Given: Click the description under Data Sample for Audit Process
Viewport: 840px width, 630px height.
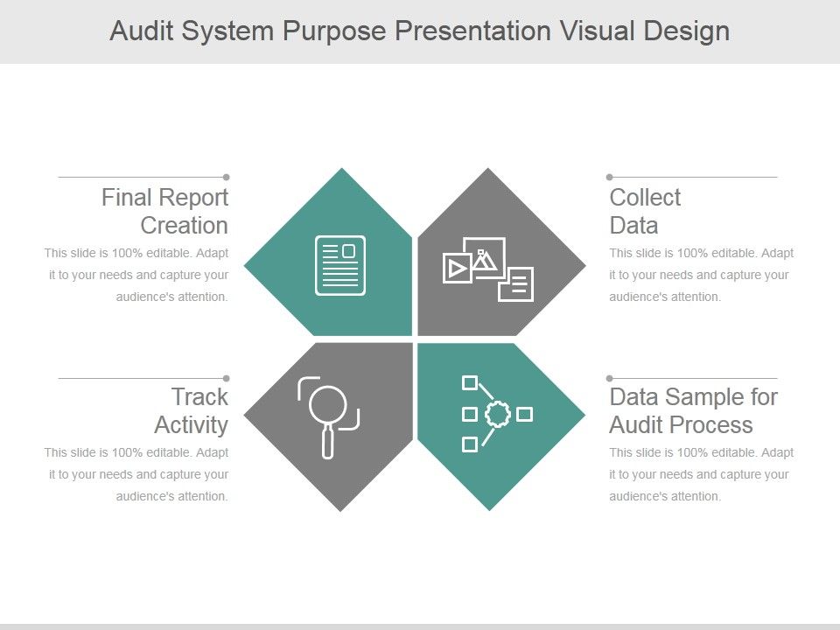Looking at the screenshot, I should point(701,474).
